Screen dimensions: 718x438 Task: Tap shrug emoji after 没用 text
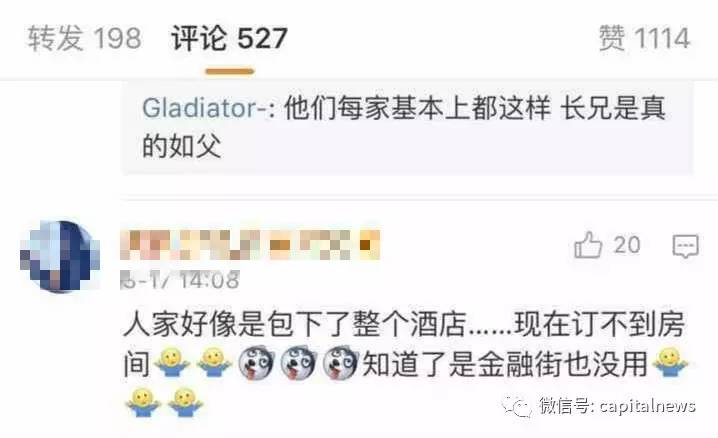pos(670,362)
